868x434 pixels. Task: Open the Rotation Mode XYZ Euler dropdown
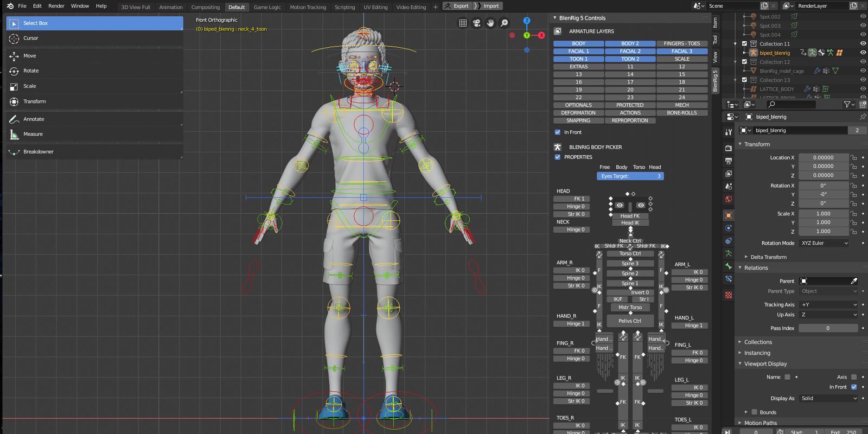coord(824,243)
